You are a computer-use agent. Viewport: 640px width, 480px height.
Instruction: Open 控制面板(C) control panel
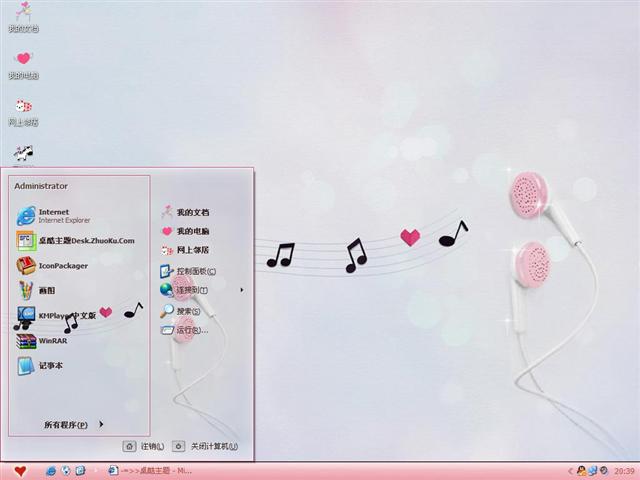point(188,271)
